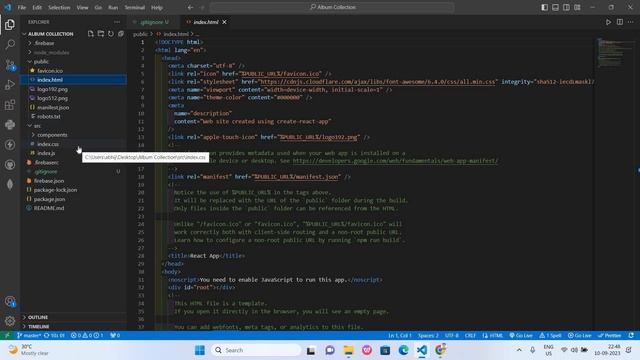Click the Prettier status item
The image size is (640, 360).
tap(609, 335)
